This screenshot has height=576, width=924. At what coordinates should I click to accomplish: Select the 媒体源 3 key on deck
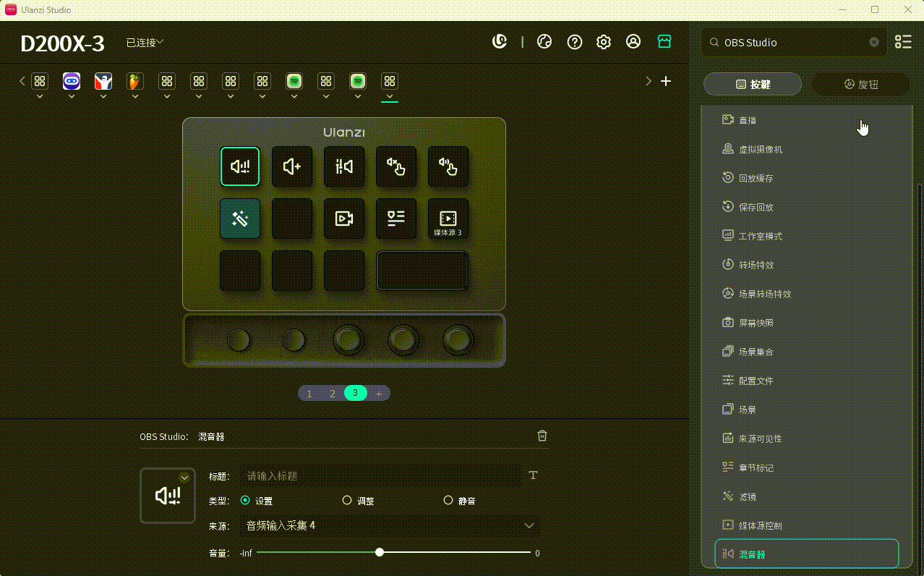pos(448,219)
